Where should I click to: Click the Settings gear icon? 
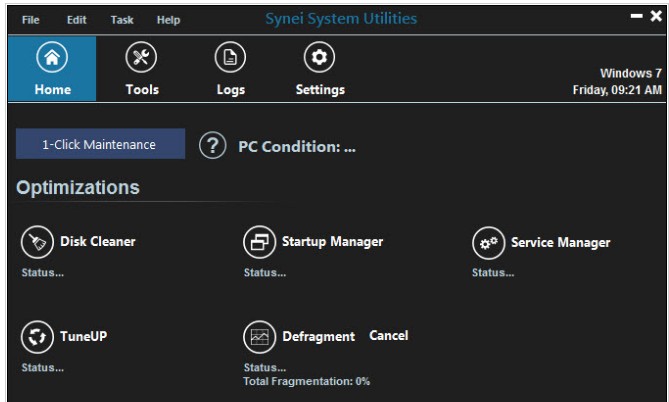point(319,57)
